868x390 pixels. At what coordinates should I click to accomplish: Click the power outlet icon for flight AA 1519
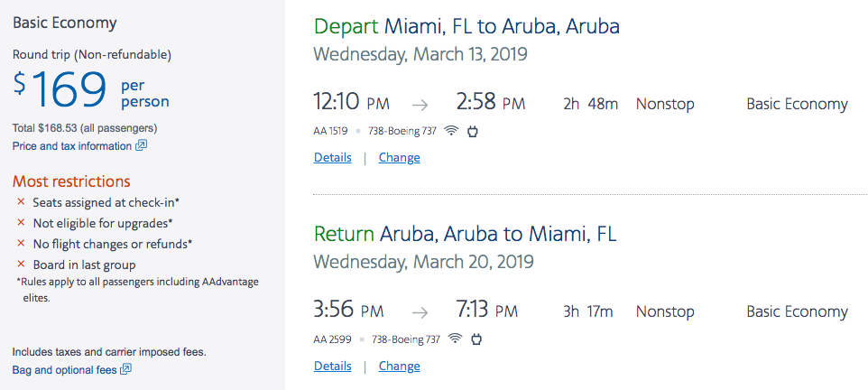pyautogui.click(x=472, y=131)
